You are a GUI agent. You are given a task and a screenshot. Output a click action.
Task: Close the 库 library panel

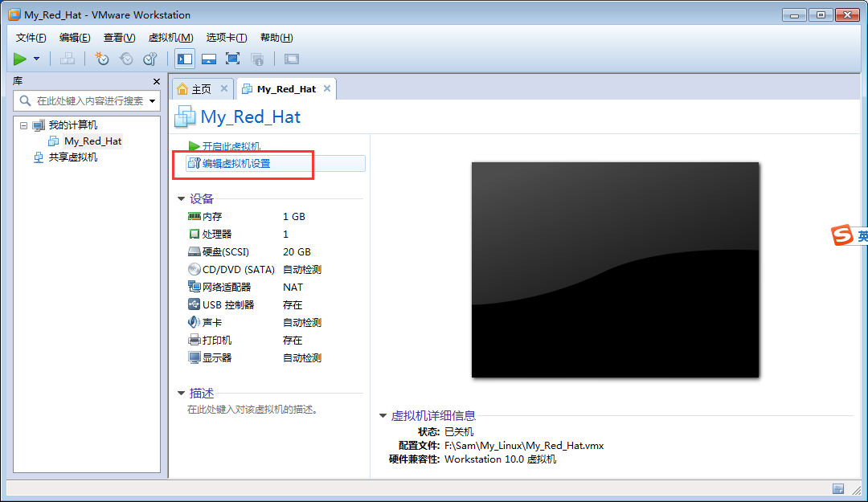coord(157,81)
